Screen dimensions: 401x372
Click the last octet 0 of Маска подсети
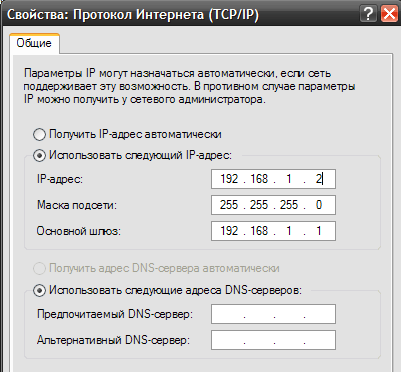click(319, 205)
